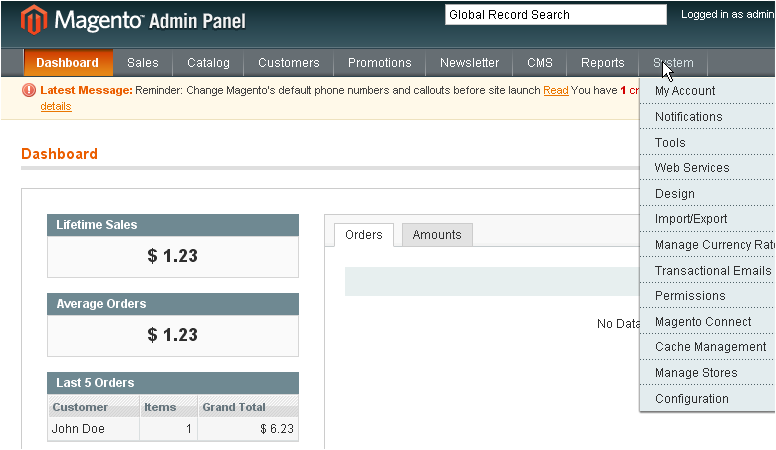Click the Average Orders heading

tap(101, 304)
